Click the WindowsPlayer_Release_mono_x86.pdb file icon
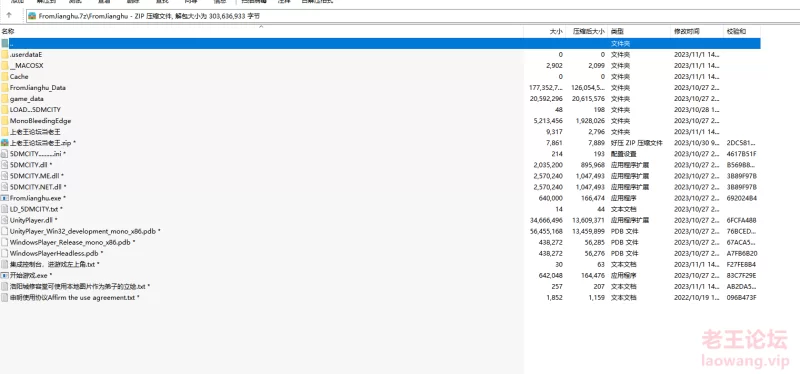800x374 pixels. pos(5,242)
